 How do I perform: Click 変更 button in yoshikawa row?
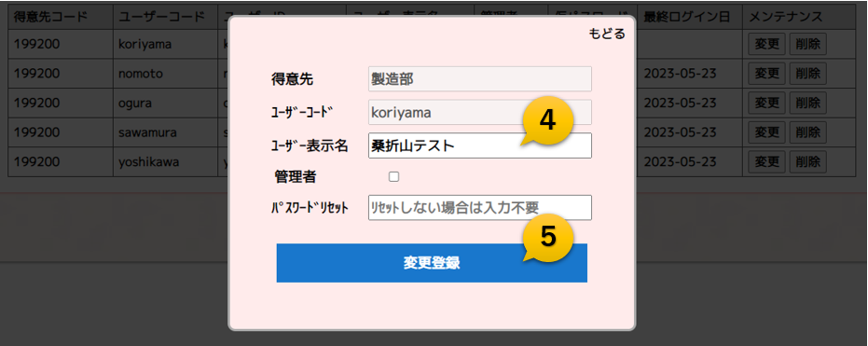[x=767, y=161]
